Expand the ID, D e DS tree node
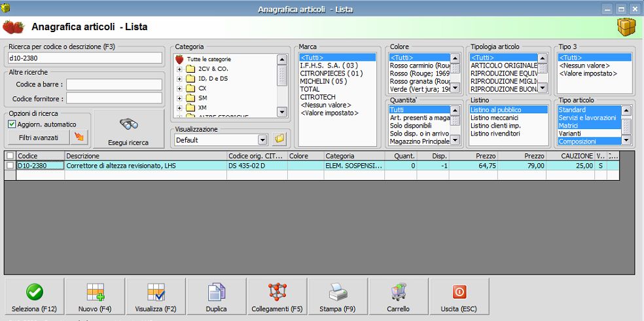This screenshot has height=321, width=644. (179, 79)
